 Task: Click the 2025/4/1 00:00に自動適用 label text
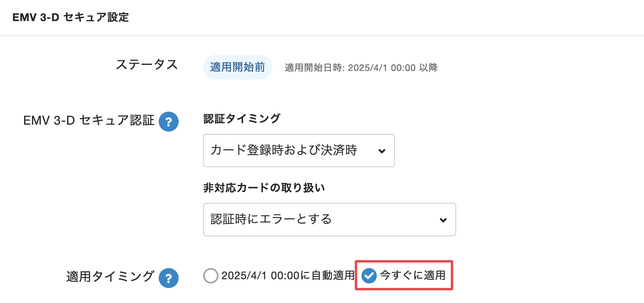click(287, 275)
